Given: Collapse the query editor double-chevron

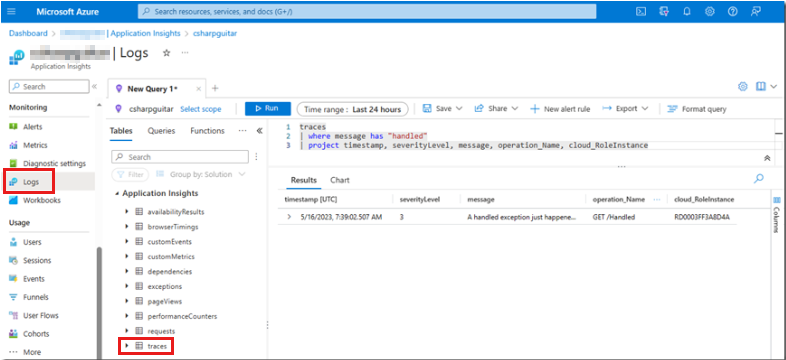Looking at the screenshot, I should 767,158.
